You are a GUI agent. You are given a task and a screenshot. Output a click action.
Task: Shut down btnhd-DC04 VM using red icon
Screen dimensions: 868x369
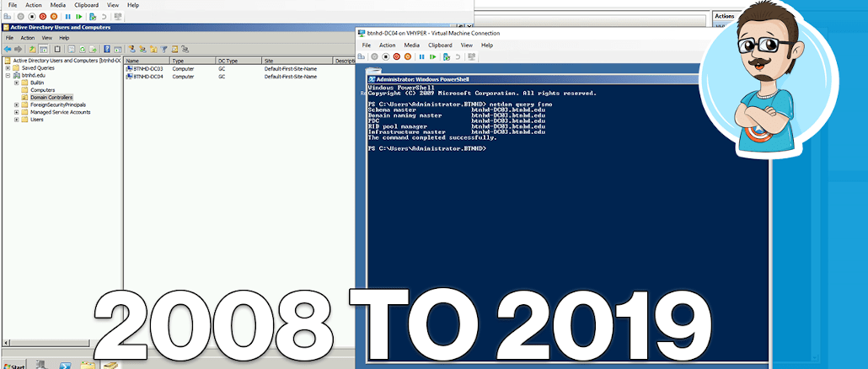pos(396,56)
